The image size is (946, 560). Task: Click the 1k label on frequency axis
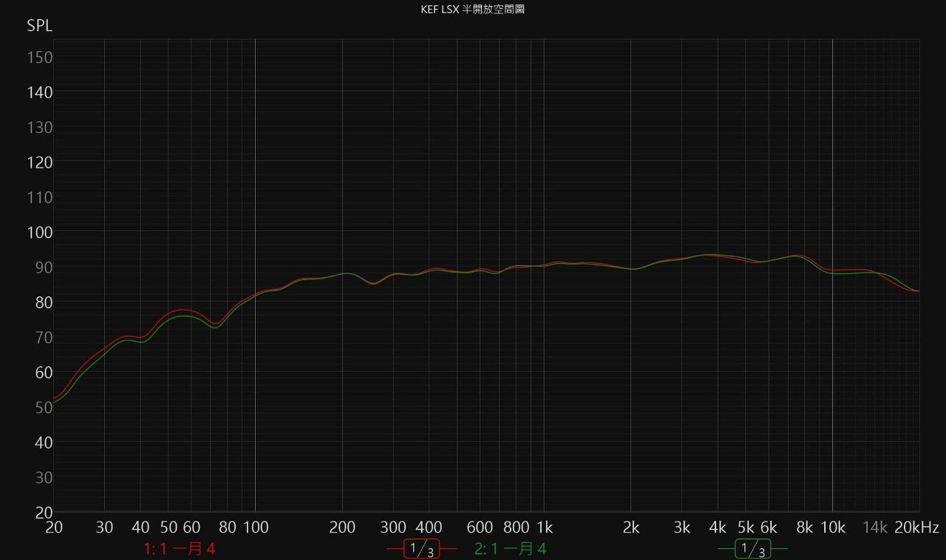544,527
